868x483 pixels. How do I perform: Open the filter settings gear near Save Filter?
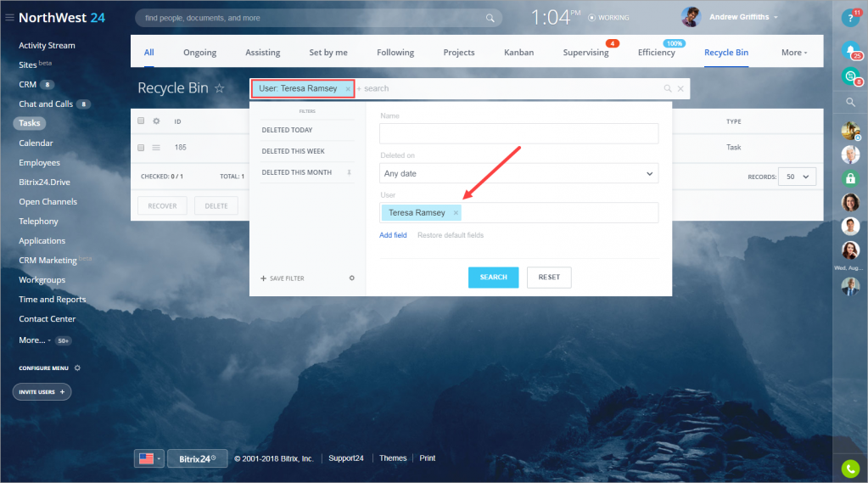tap(351, 278)
